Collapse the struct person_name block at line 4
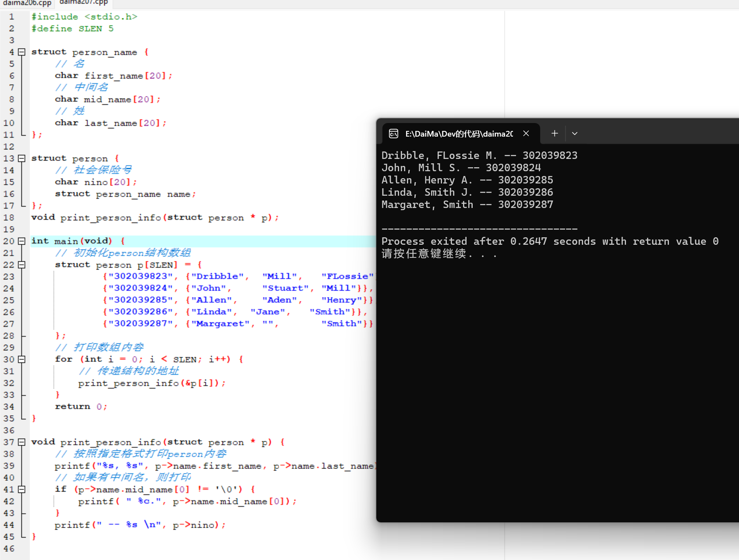 pyautogui.click(x=21, y=52)
